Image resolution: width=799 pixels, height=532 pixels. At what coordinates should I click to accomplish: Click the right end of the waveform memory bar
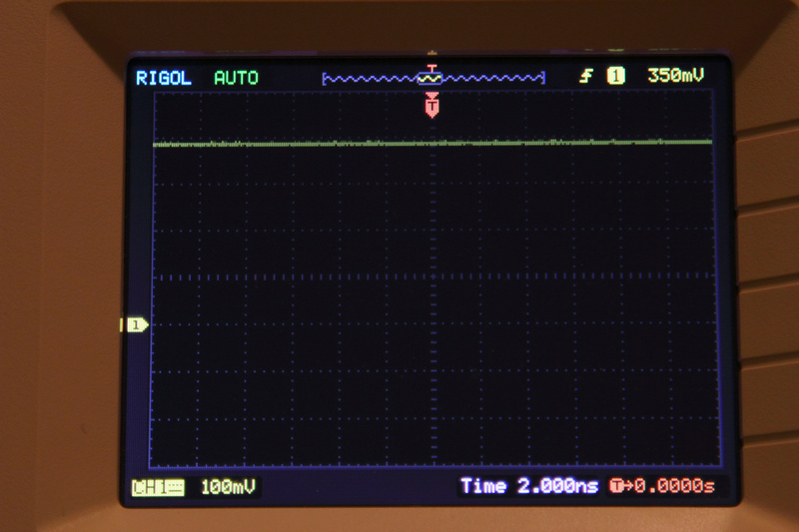click(542, 77)
